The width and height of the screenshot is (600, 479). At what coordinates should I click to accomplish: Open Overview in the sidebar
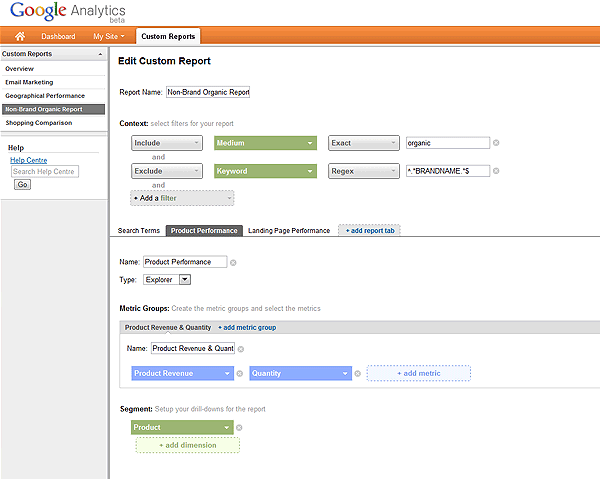(20, 69)
